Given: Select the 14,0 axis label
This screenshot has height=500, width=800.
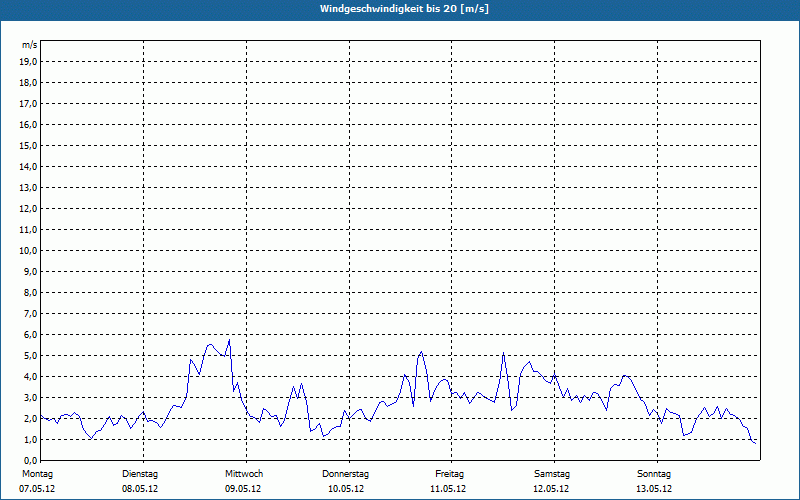Looking at the screenshot, I should pos(29,166).
